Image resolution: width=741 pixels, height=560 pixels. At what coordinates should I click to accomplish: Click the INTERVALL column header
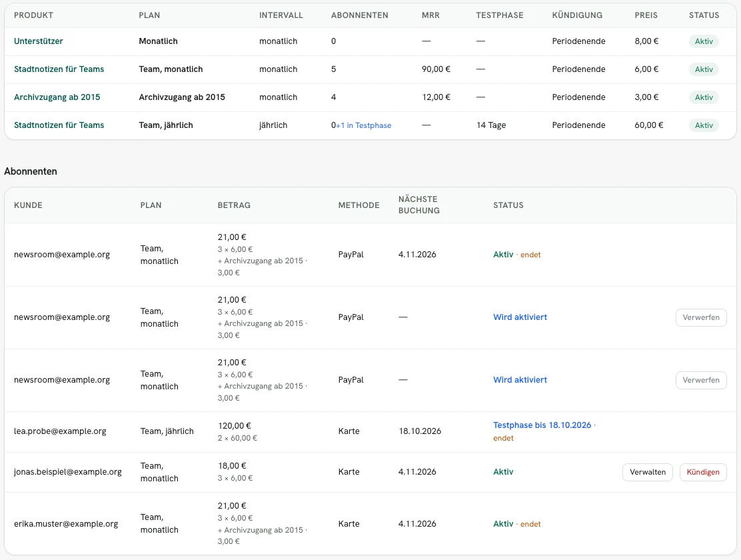point(281,15)
